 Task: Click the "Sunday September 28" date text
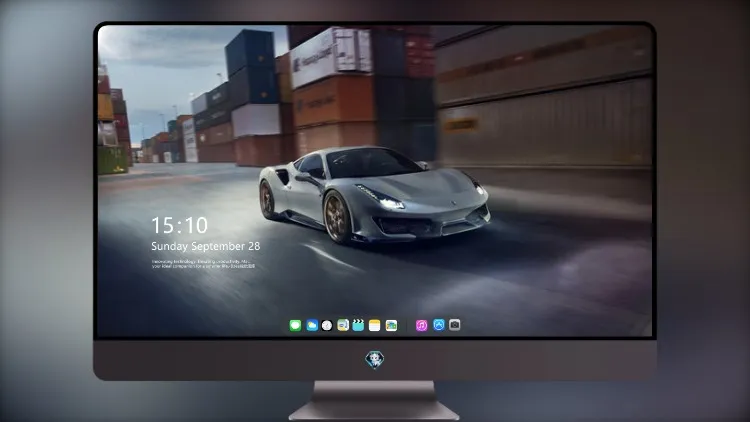coord(206,246)
